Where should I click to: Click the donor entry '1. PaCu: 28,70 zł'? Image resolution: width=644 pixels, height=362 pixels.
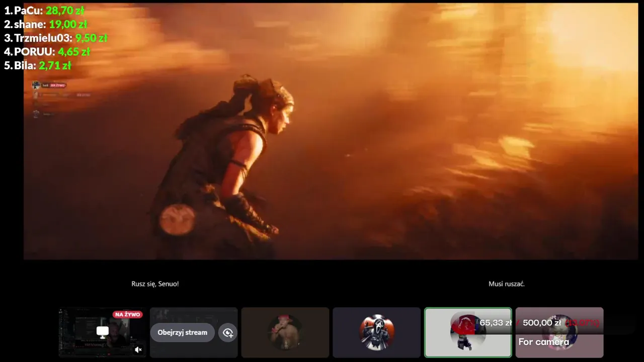point(44,10)
